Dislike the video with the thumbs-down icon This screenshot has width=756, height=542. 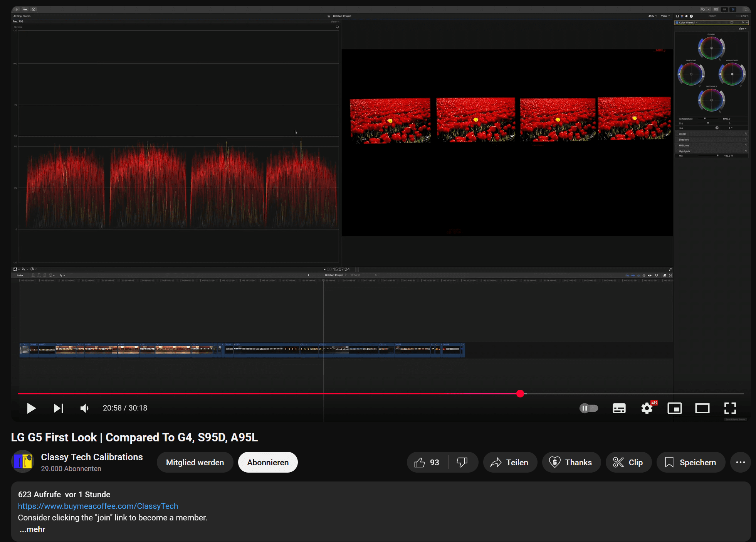point(462,462)
